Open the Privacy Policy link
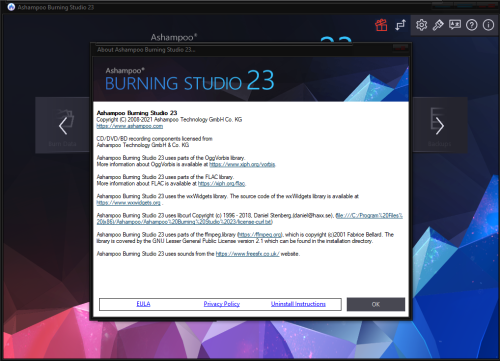The height and width of the screenshot is (361, 500). click(x=222, y=304)
